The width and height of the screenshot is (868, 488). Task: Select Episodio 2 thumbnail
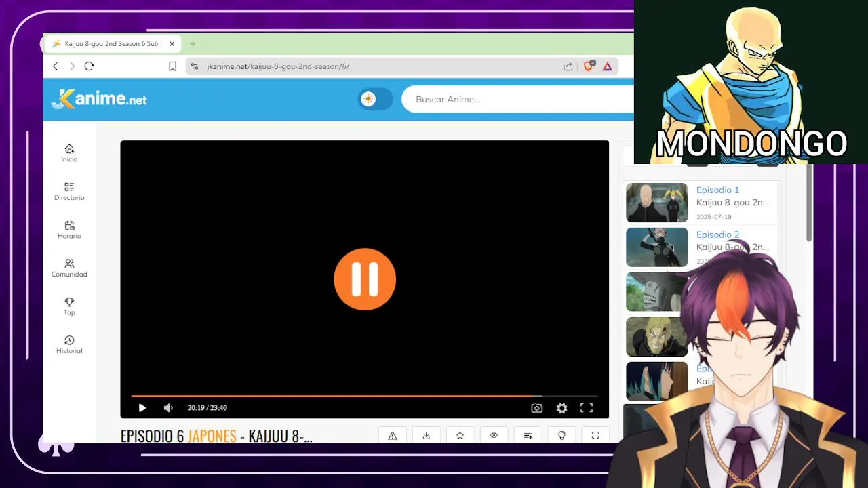click(x=656, y=247)
